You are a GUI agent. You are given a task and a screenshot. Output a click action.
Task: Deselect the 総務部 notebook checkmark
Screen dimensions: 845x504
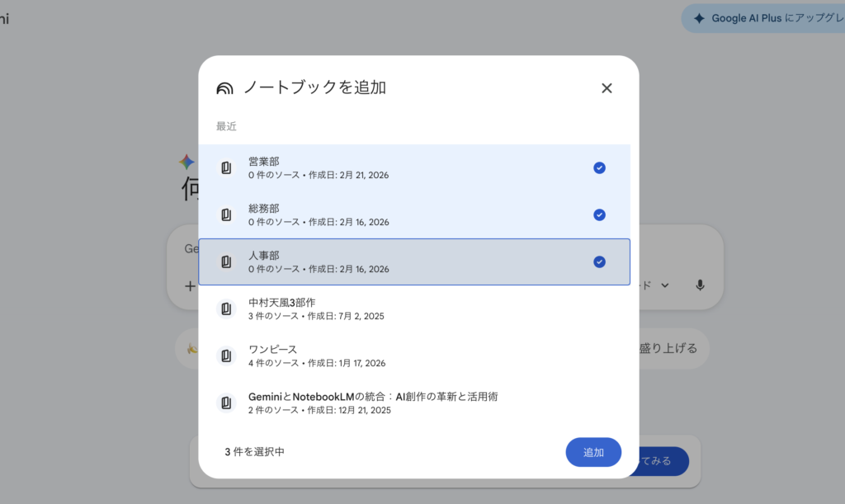point(599,214)
